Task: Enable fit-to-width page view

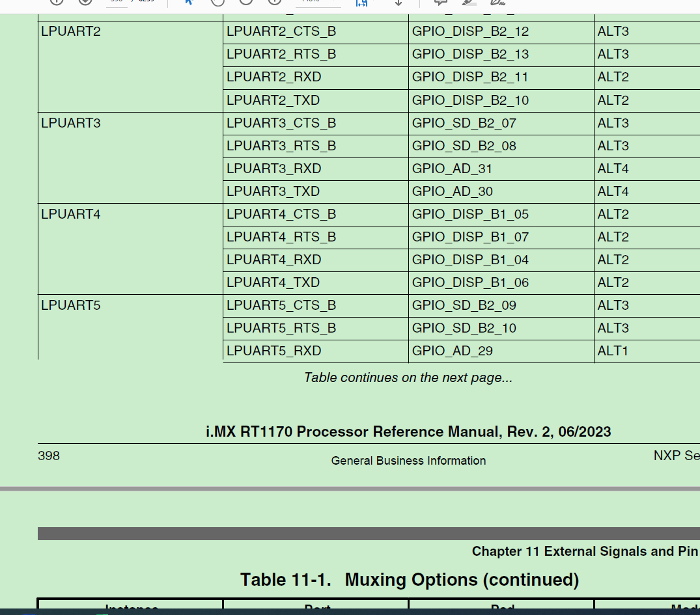Action: (360, 4)
